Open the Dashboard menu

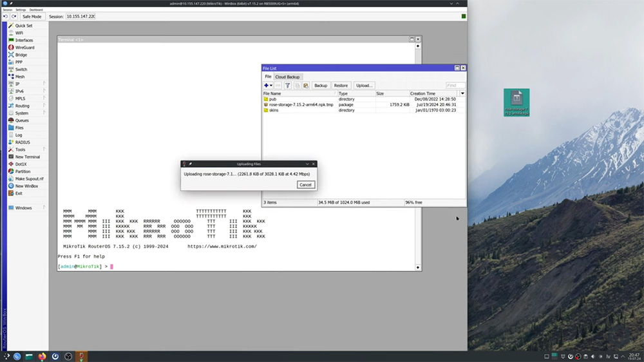[x=35, y=10]
